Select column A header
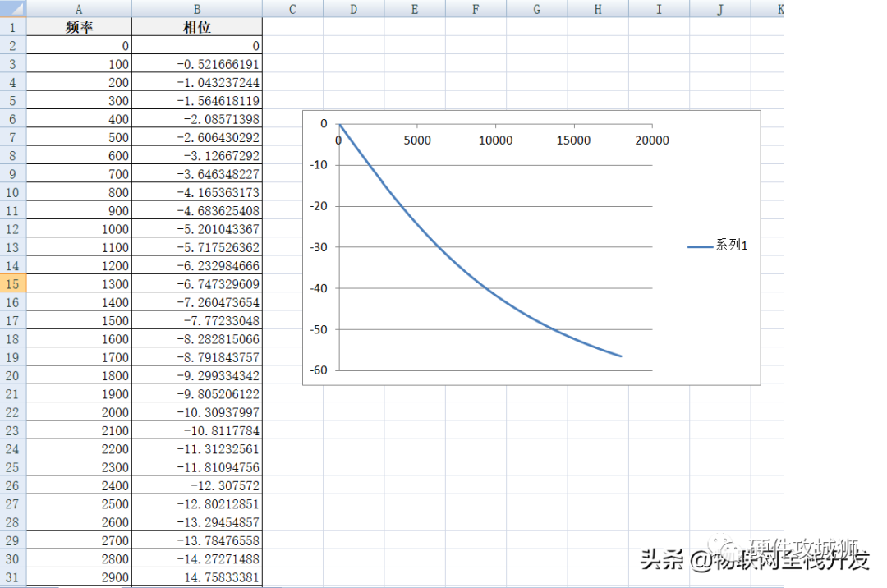Viewport: 887px width, 588px height. point(79,8)
